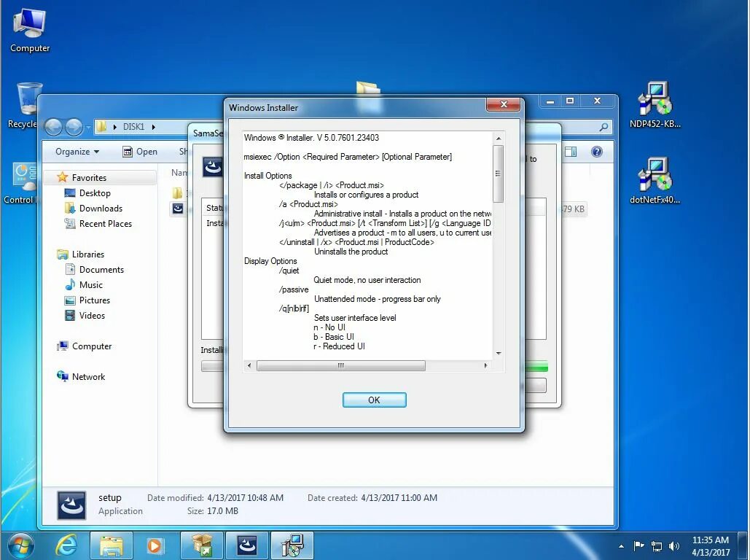Switch to the Windows Installer taskbar button

(292, 545)
